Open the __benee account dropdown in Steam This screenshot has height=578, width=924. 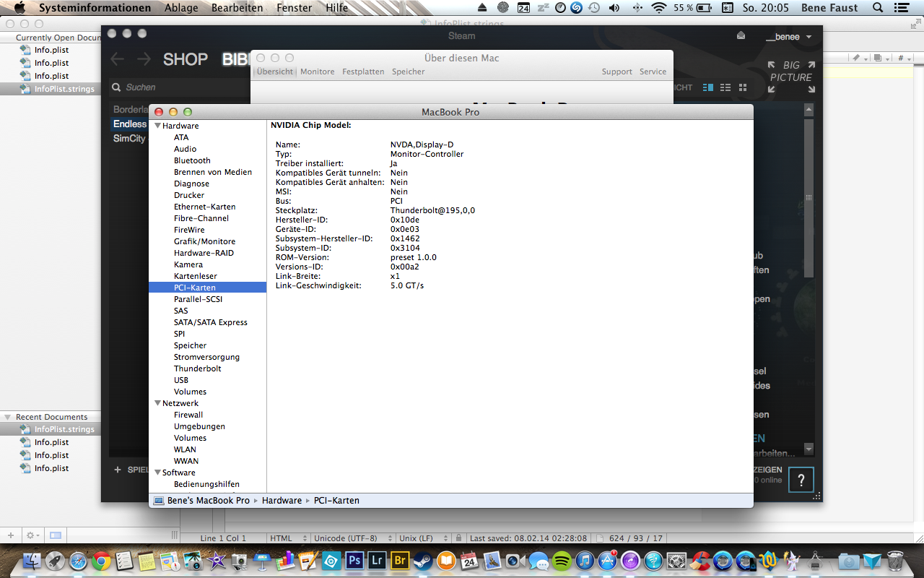click(788, 37)
